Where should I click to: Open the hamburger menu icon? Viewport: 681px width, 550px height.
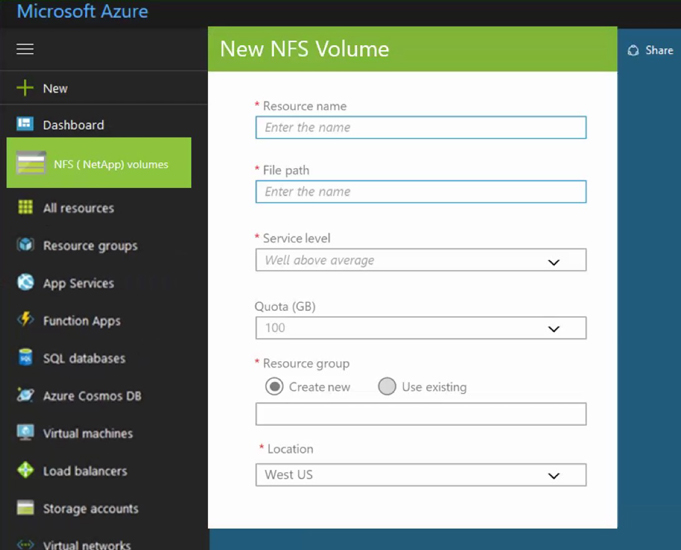tap(25, 49)
